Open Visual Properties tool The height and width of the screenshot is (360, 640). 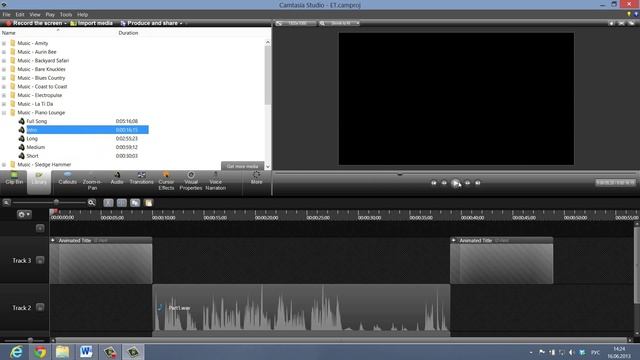coord(191,182)
